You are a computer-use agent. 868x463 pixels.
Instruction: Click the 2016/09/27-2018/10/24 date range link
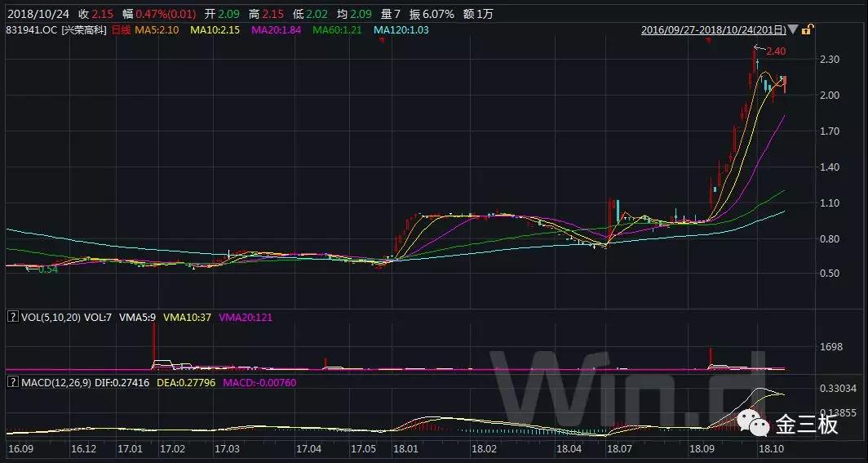click(x=714, y=30)
